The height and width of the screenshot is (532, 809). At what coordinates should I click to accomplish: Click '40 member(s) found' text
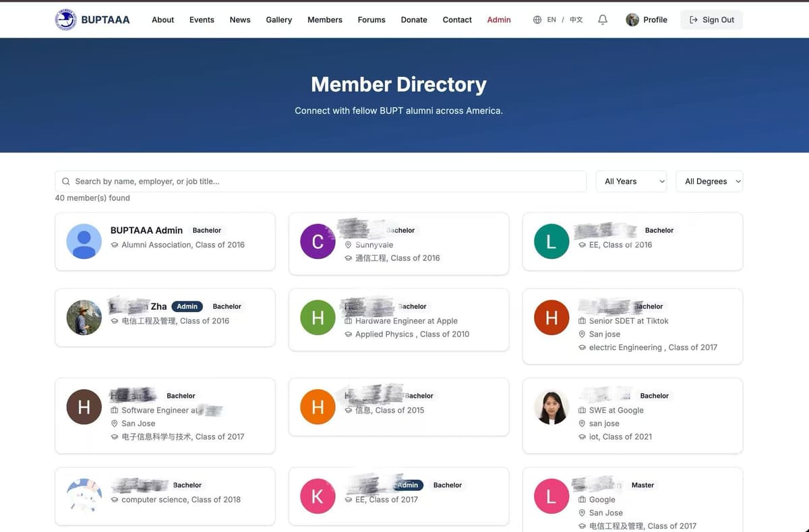(92, 198)
